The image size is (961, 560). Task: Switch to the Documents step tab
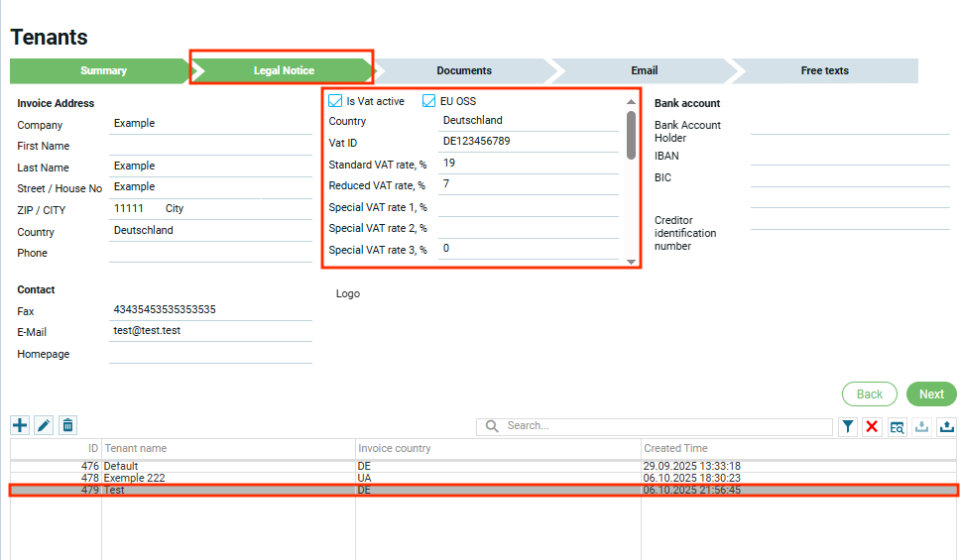click(x=463, y=70)
